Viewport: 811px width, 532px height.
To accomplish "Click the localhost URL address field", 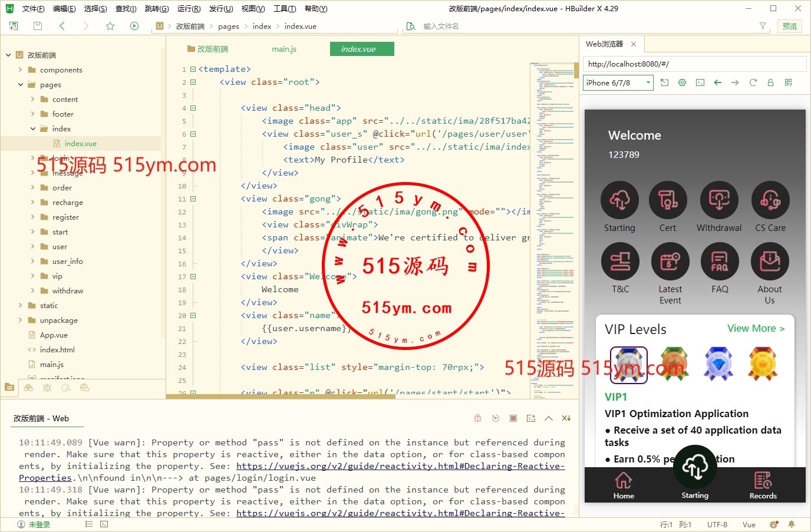I will point(694,64).
